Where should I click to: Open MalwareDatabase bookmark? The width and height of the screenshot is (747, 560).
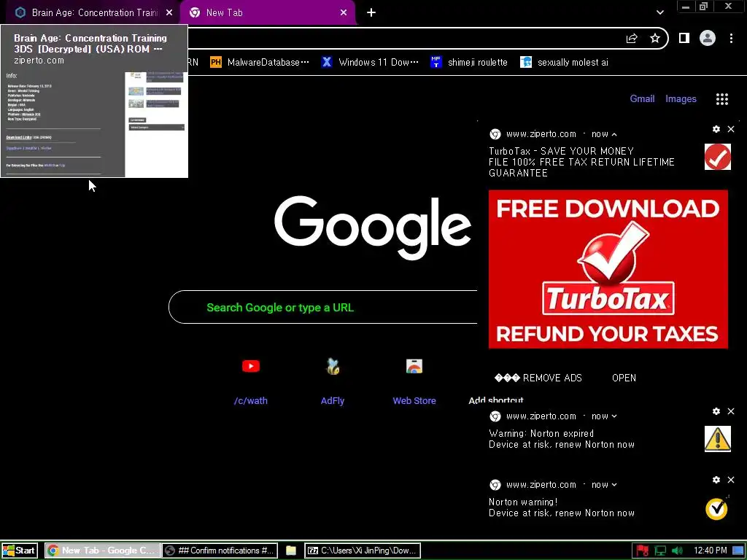[260, 63]
